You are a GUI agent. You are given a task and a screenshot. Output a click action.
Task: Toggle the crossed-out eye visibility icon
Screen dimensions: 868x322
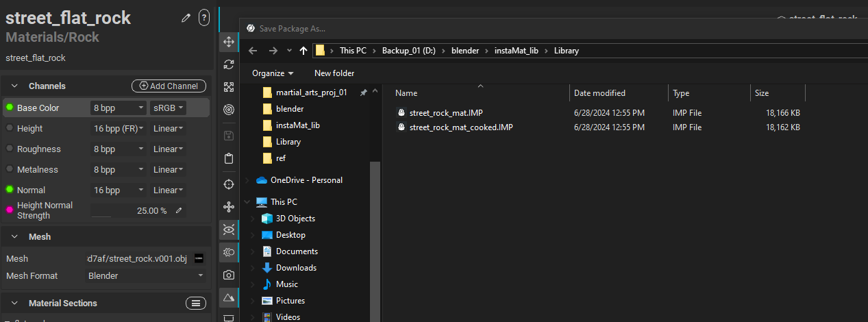tap(229, 230)
